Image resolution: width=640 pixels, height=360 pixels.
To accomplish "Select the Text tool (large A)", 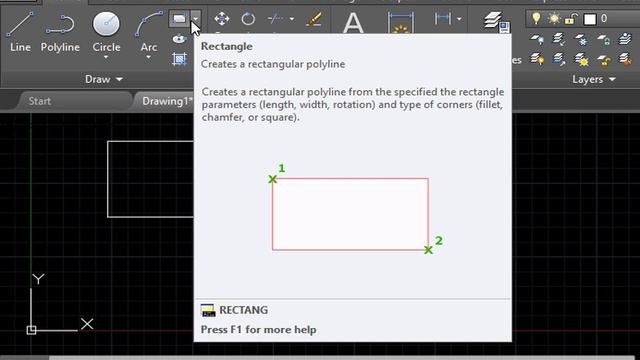I will coord(353,23).
